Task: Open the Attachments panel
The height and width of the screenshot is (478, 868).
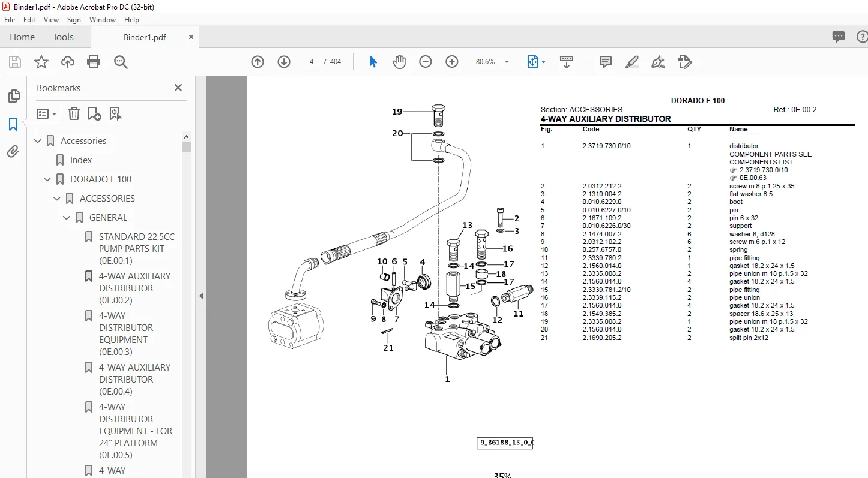Action: pos(13,152)
